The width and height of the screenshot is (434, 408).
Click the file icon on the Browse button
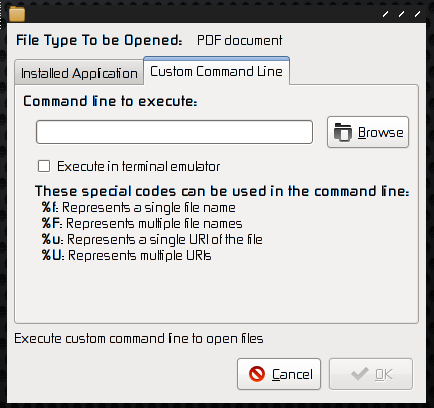[x=343, y=132]
